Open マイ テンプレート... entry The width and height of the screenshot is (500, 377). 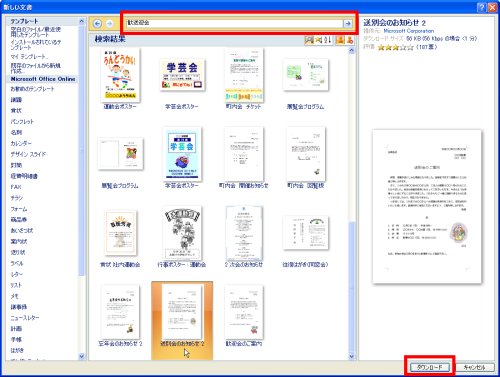click(29, 56)
